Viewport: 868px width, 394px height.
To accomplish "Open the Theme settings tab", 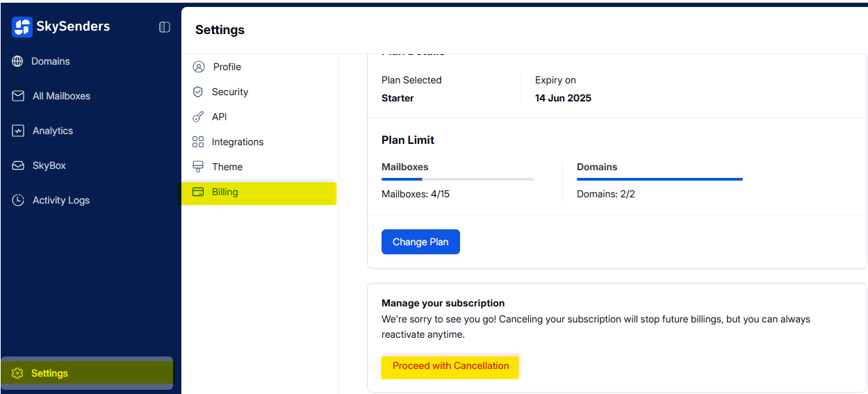I will coord(227,167).
